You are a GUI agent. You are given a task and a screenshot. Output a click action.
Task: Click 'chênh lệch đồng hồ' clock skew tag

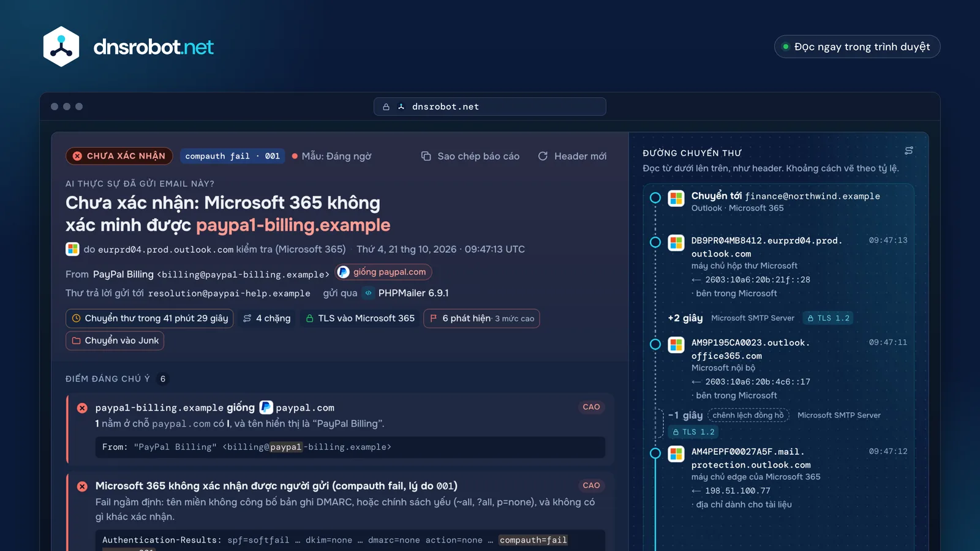[x=748, y=415]
